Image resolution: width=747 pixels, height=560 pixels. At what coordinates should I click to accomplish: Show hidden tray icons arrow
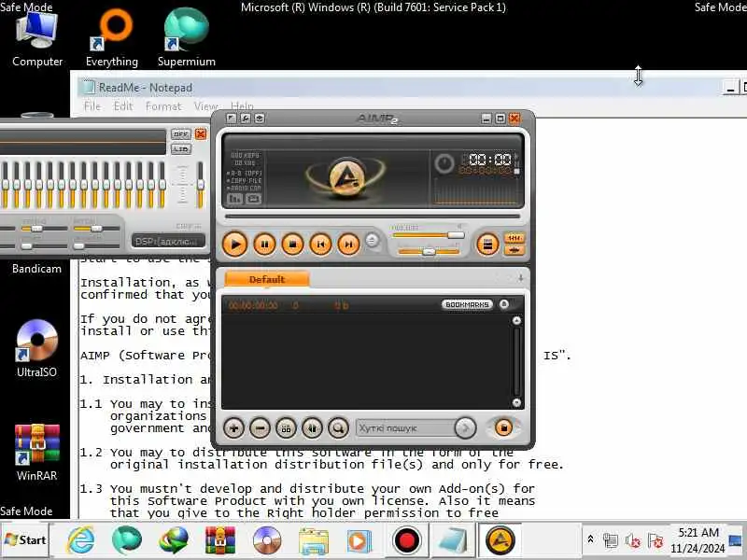[590, 539]
